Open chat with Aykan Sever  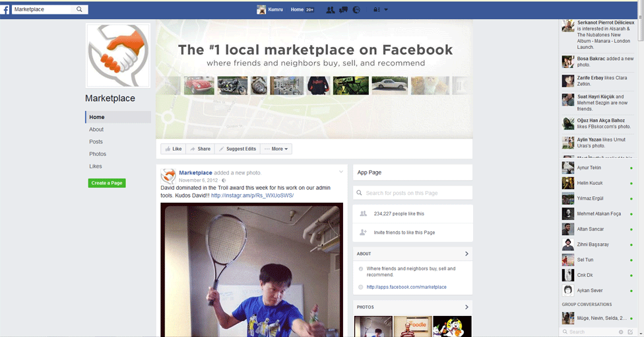point(598,291)
